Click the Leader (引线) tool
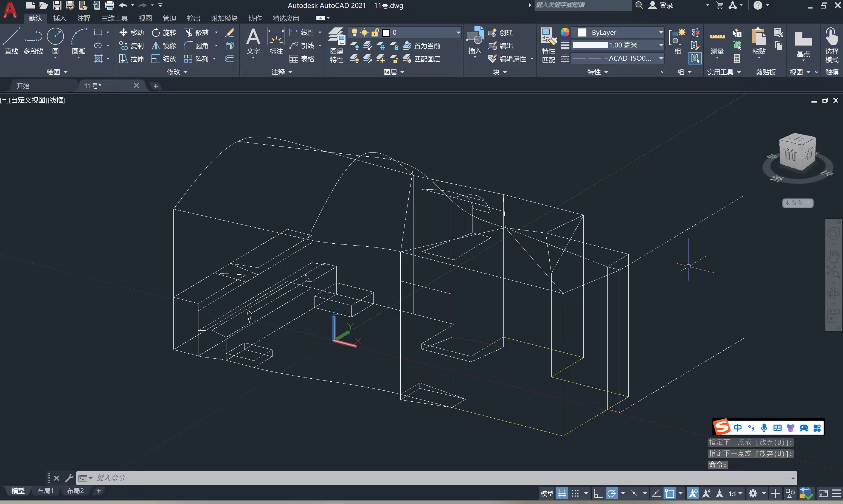Image resolution: width=843 pixels, height=504 pixels. tap(302, 46)
